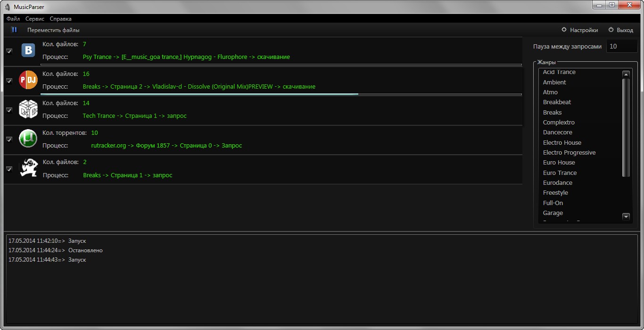
Task: Open the Справка menu
Action: pyautogui.click(x=61, y=19)
